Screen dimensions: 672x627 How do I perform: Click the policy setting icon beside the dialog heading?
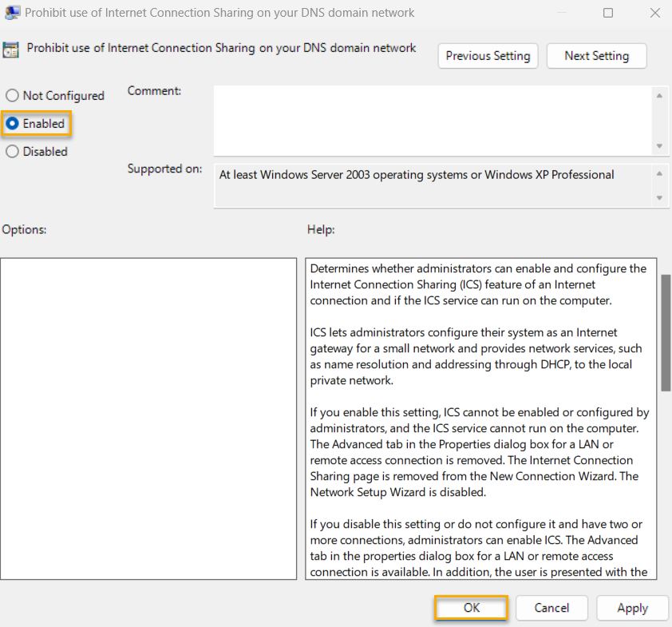[12, 49]
